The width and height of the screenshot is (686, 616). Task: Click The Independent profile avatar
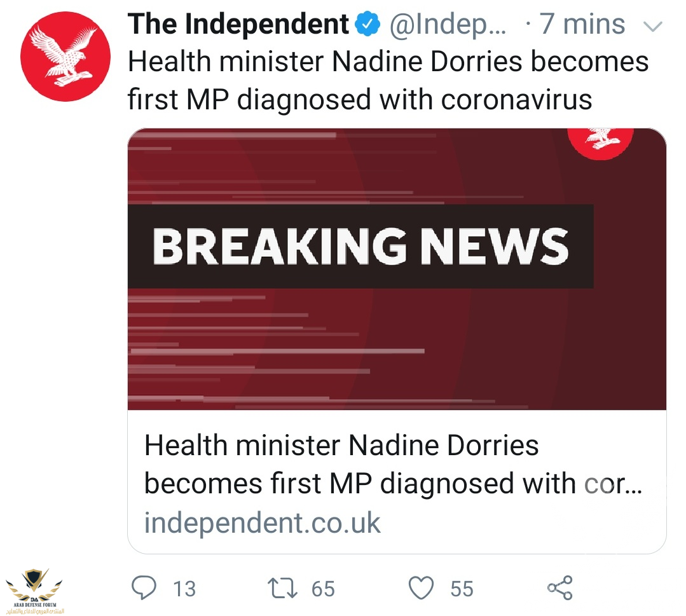point(65,57)
